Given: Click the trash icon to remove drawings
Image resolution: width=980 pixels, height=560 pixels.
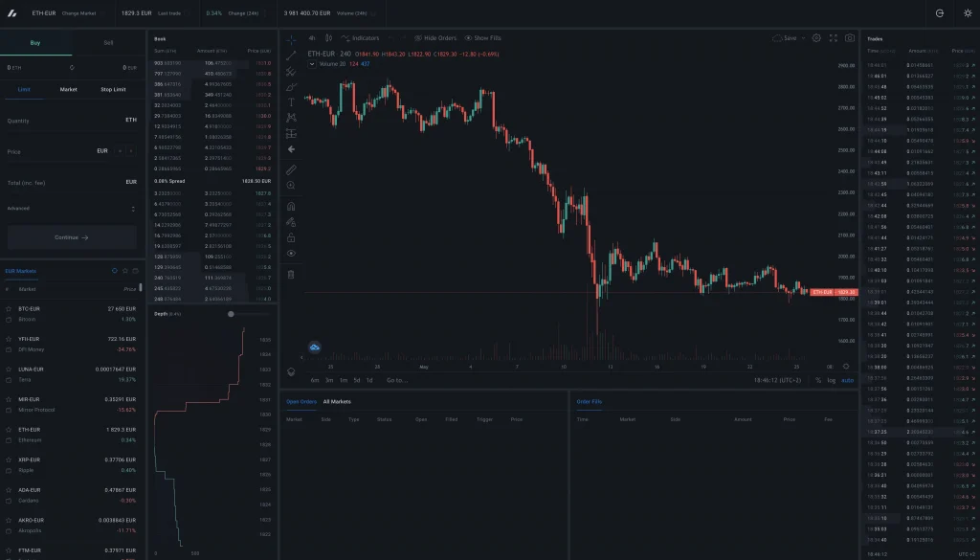Looking at the screenshot, I should click(291, 275).
